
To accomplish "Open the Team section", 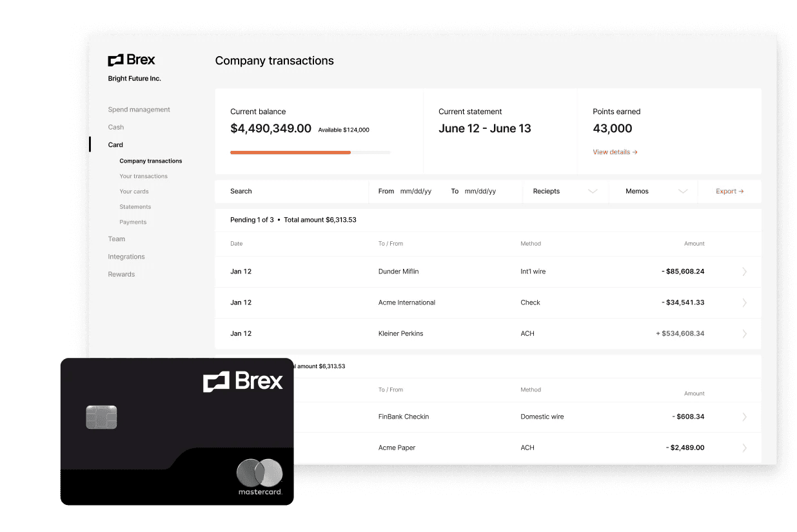I will point(117,239).
